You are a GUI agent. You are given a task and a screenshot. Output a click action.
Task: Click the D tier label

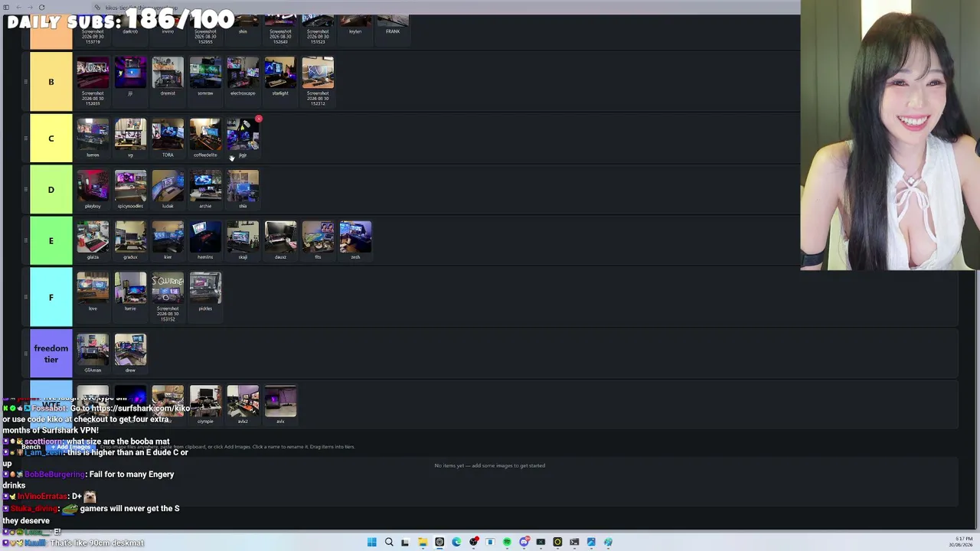(51, 190)
